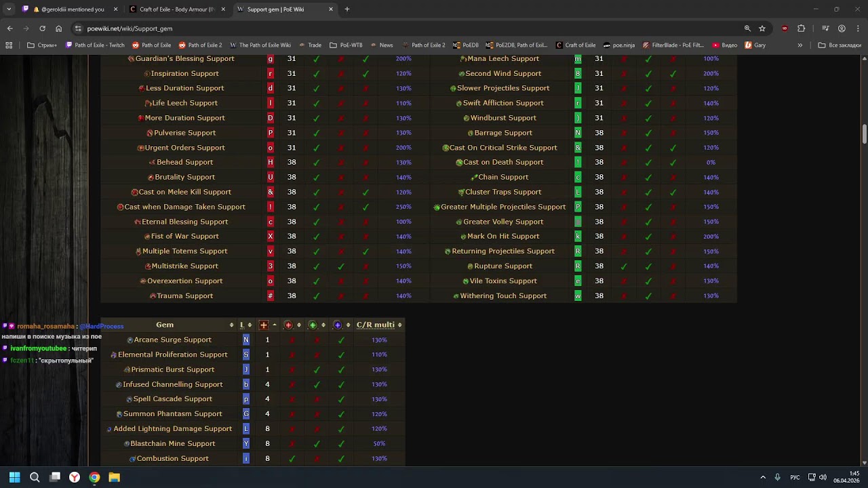Click the Cast On Critical Strike gem icon
868x488 pixels.
click(446, 148)
